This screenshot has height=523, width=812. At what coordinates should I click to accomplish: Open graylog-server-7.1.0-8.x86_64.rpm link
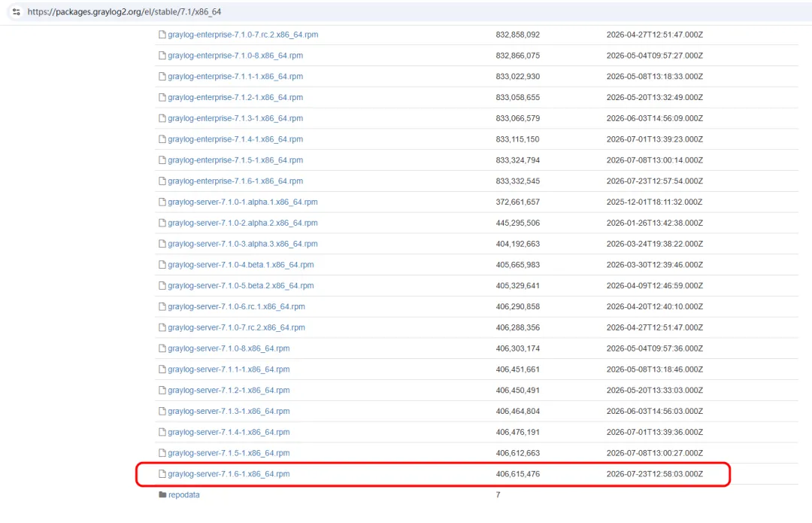[x=229, y=348]
